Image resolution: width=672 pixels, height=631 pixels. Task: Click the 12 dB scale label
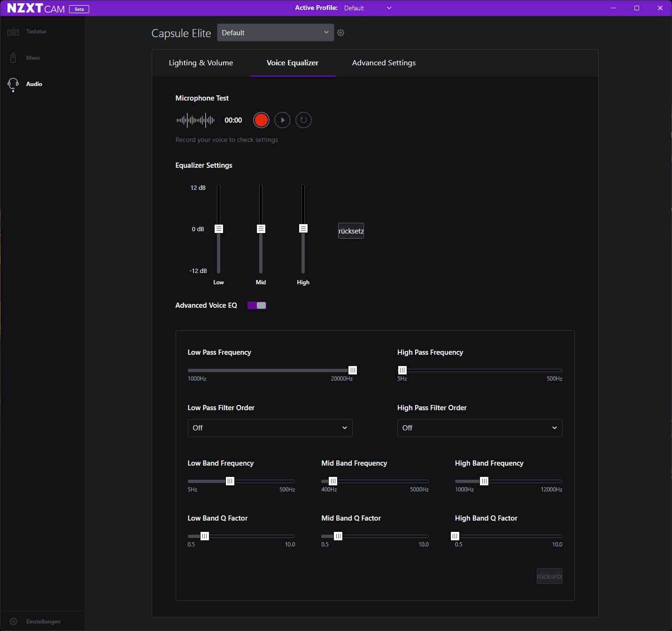(198, 188)
